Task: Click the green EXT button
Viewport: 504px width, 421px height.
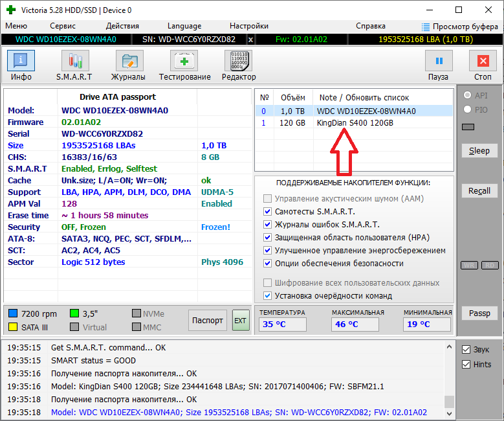Action: (241, 320)
